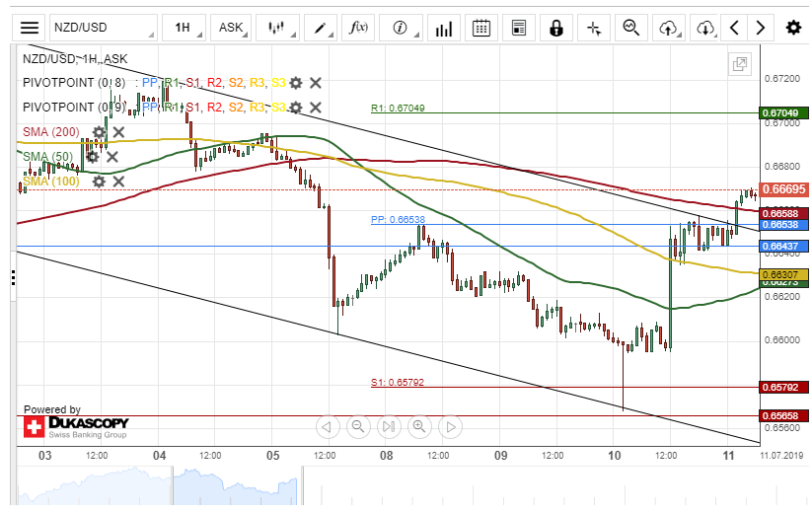Viewport: 812px width, 513px height.
Task: Open the cloud upload save menu
Action: (669, 28)
